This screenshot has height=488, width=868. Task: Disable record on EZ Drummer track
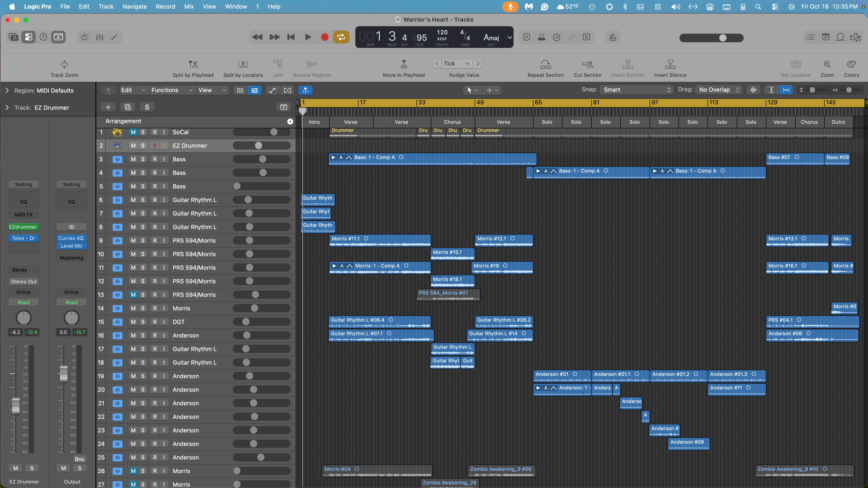pos(155,146)
